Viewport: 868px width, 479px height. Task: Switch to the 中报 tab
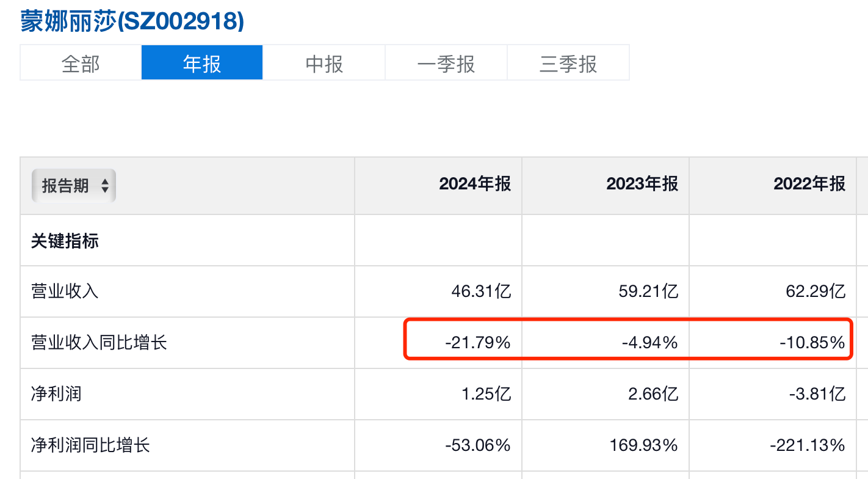[324, 64]
